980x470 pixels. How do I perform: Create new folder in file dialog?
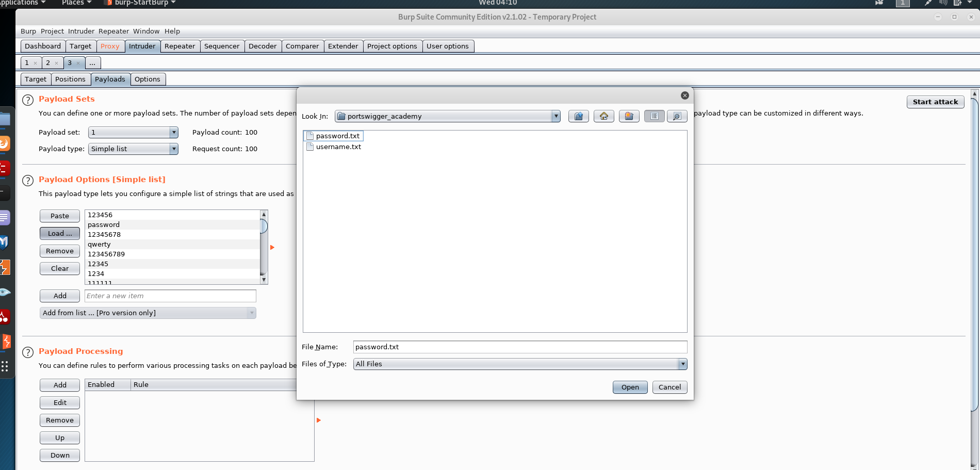(x=629, y=116)
